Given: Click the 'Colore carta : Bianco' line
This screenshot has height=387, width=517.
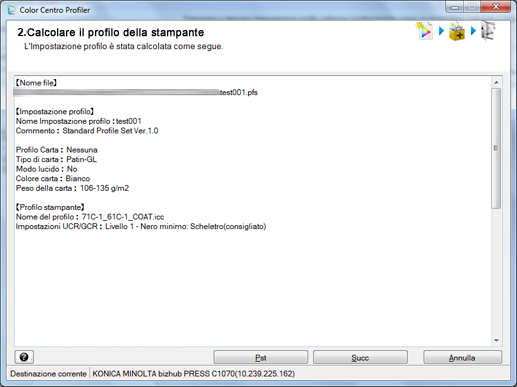Looking at the screenshot, I should click(53, 178).
